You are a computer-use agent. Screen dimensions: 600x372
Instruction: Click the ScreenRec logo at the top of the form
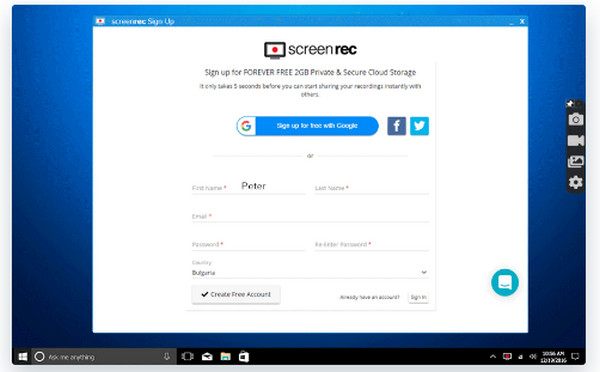click(x=310, y=50)
